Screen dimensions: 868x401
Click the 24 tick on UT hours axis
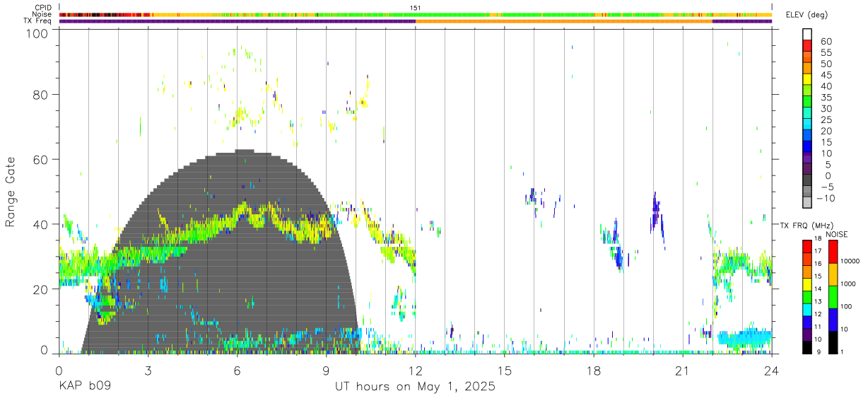point(772,371)
